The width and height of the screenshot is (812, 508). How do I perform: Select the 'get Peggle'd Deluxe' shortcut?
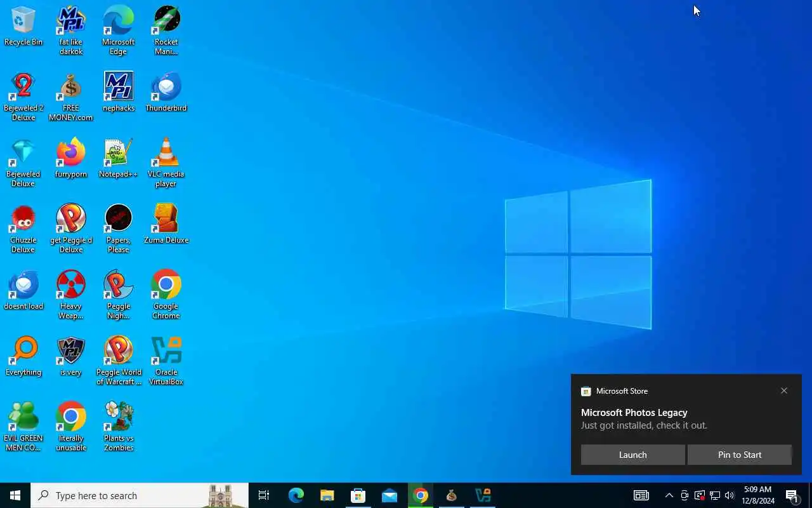pyautogui.click(x=71, y=229)
